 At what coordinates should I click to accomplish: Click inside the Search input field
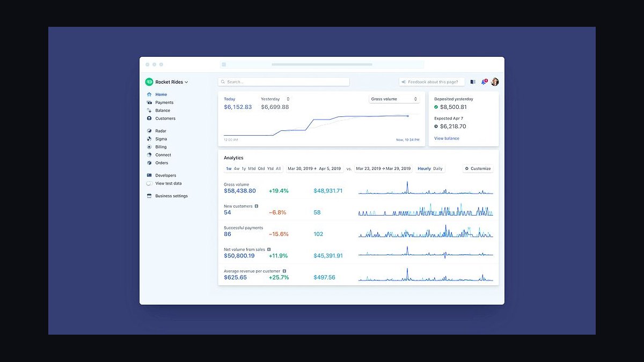[284, 82]
